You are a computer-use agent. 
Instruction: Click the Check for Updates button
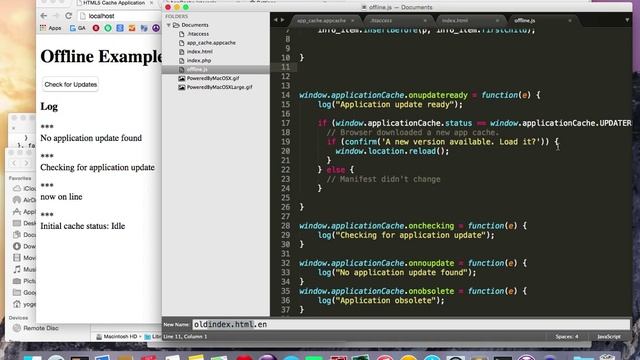tap(71, 84)
